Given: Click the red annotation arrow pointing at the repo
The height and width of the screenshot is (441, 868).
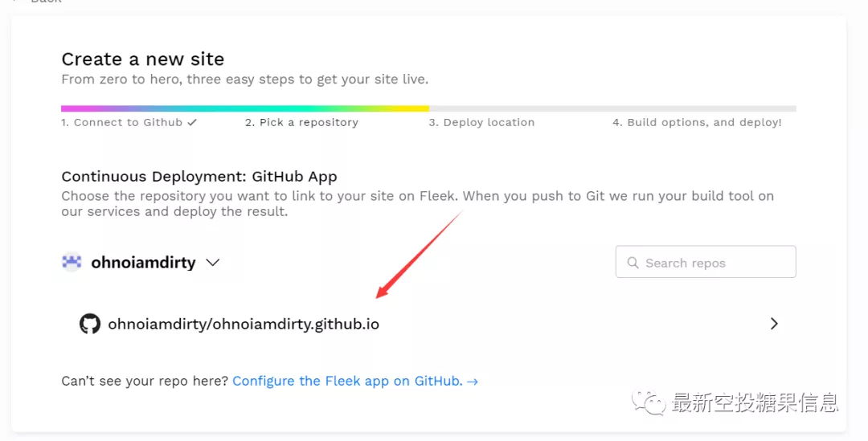Looking at the screenshot, I should 419,254.
